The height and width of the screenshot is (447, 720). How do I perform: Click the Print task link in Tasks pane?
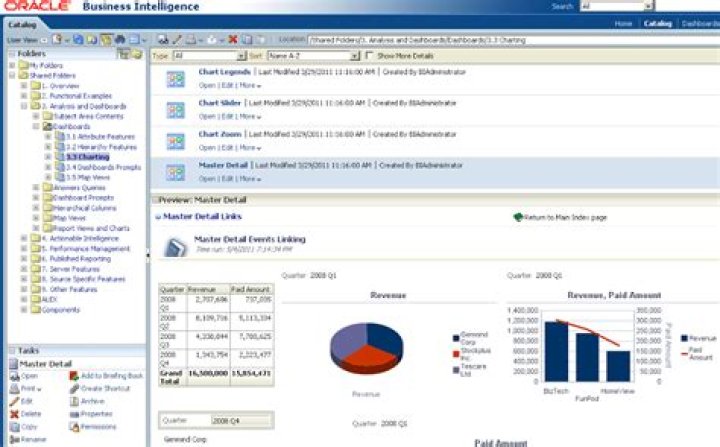click(28, 389)
